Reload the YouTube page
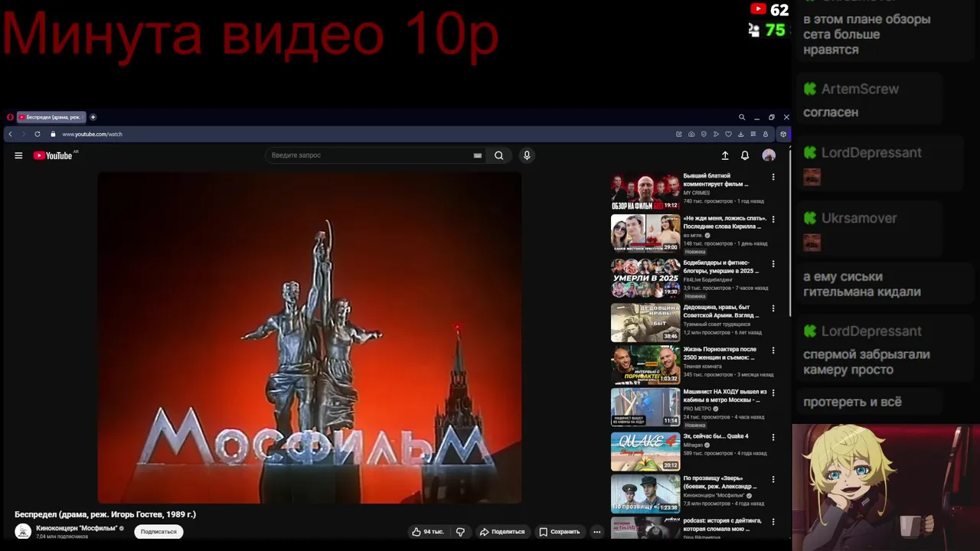 pyautogui.click(x=38, y=134)
